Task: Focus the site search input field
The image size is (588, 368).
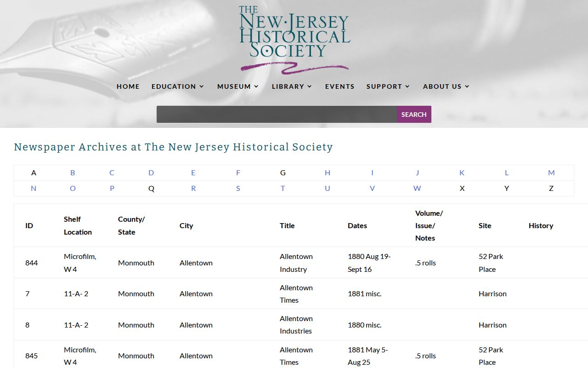Action: coord(277,115)
